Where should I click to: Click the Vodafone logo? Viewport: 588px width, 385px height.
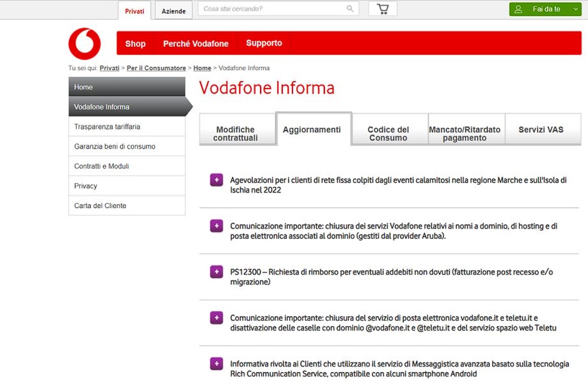85,43
